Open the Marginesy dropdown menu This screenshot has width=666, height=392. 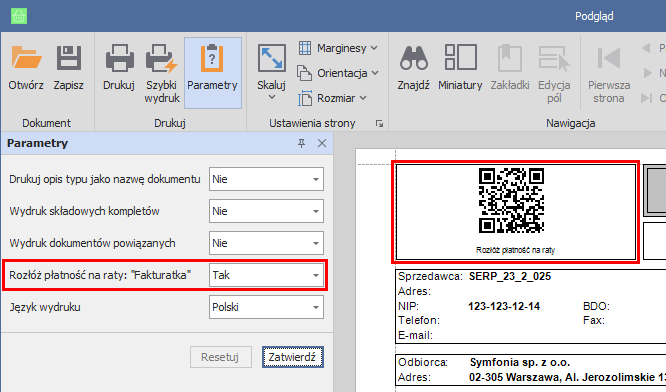click(338, 48)
